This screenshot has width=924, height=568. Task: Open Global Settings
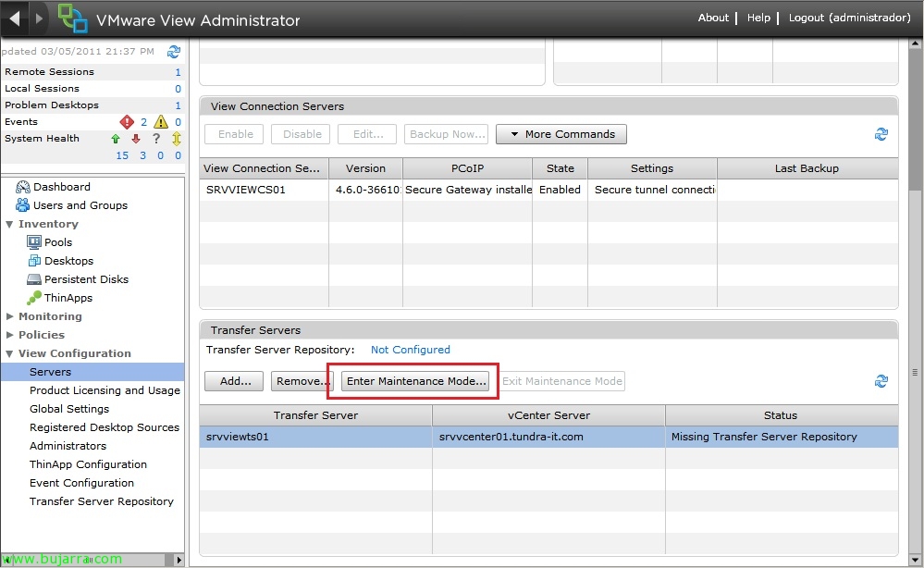[69, 409]
